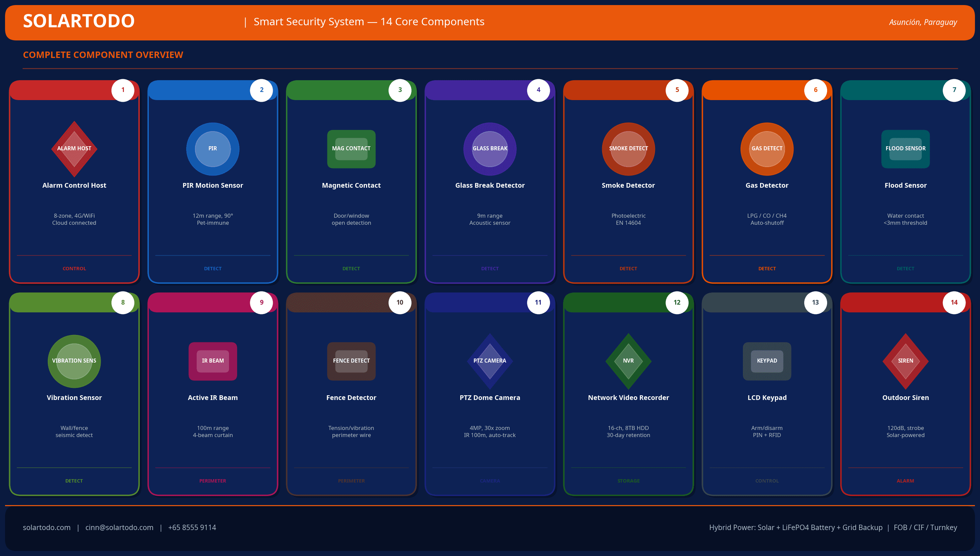This screenshot has width=980, height=556.
Task: Click the "FOB / CIF / Turnkey" footer text
Action: point(925,528)
